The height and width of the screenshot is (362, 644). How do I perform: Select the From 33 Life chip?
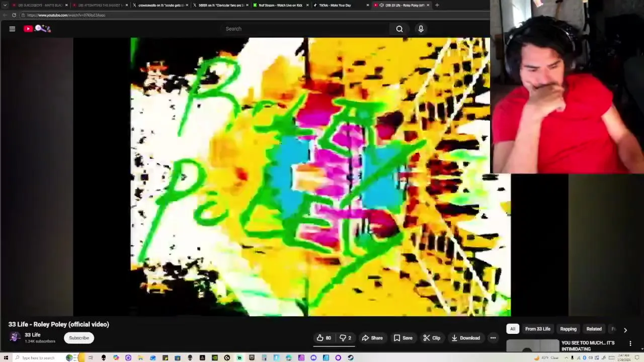[537, 329]
